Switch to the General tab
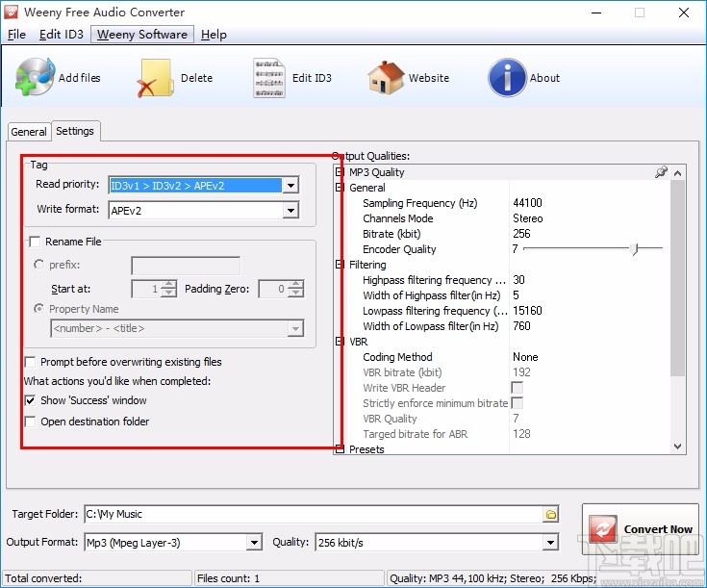 [29, 132]
